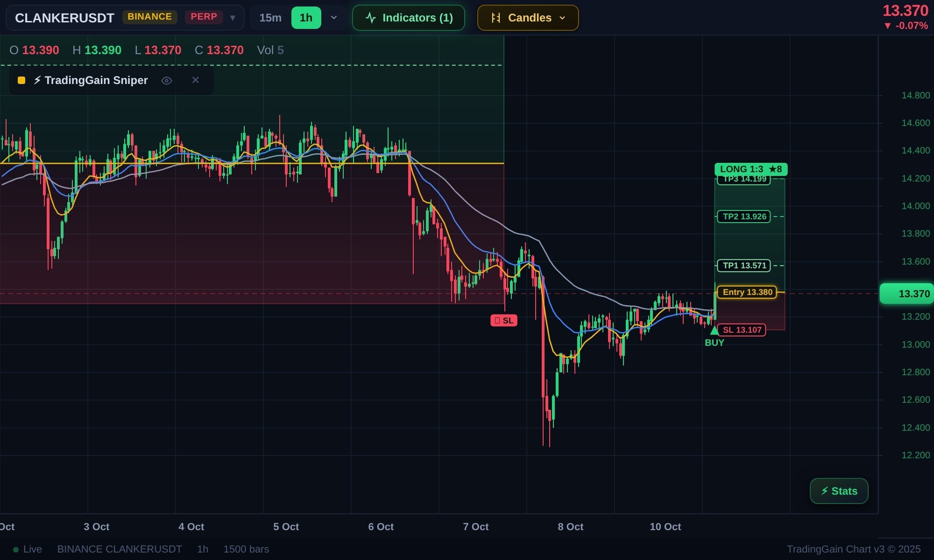
Task: Remove the TradingGain Sniper indicator
Action: tap(196, 80)
